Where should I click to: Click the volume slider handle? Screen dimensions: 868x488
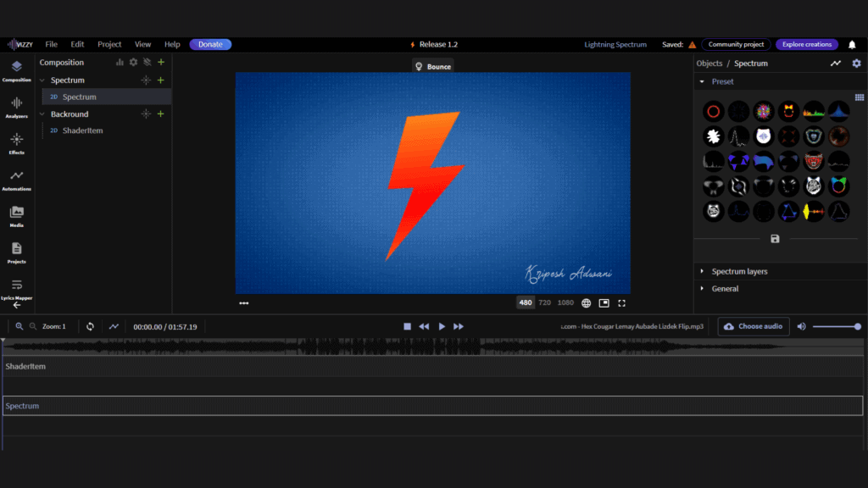click(857, 326)
